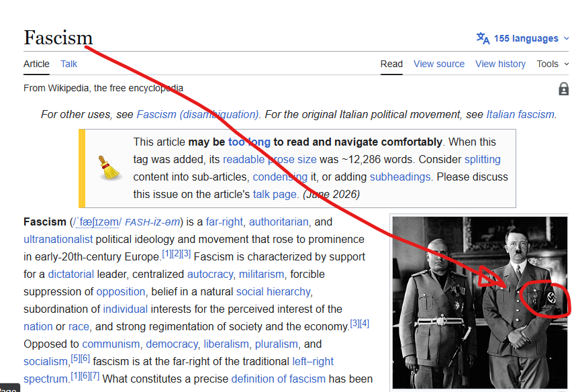Screen dimensions: 572x392
Task: Click citation [4] after 'the economy'
Action: [x=365, y=323]
